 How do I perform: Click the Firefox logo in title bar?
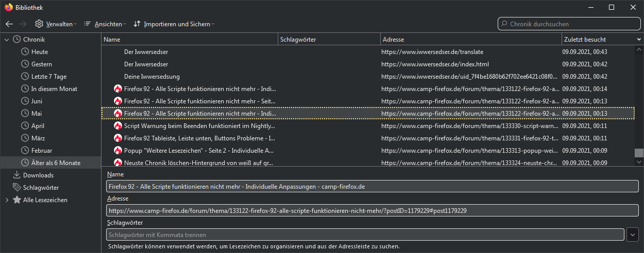point(8,8)
